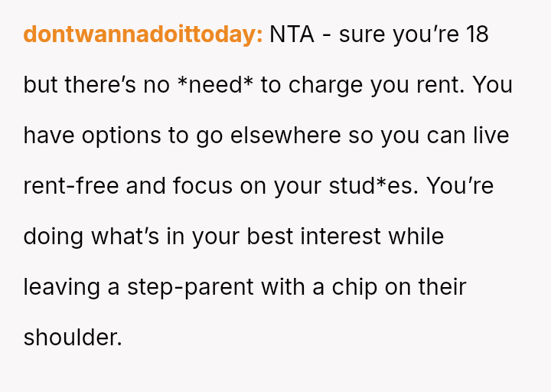Screen dimensions: 551x392
Task: Click the hyphenated word "rent-free"
Action: pos(71,186)
